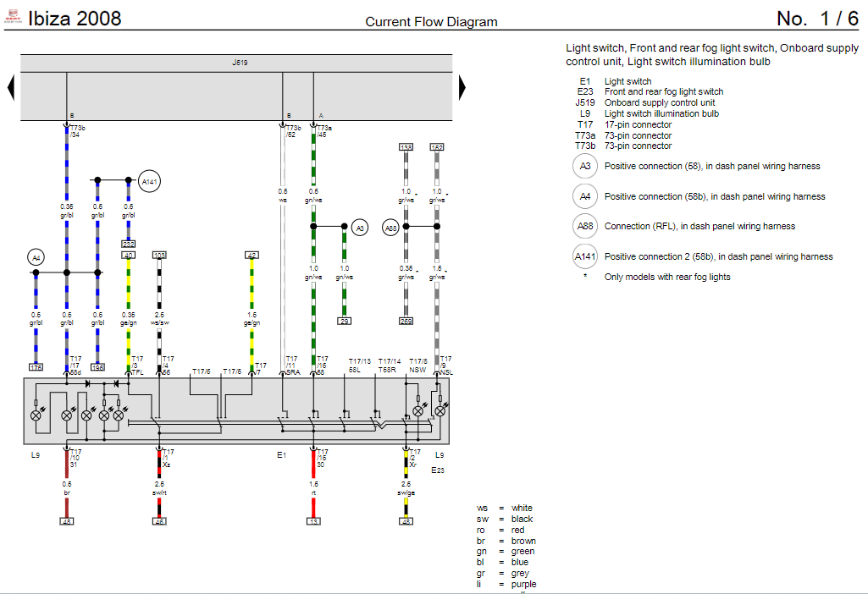This screenshot has width=868, height=594.
Task: Click the Current Flow Diagram title tab
Action: click(431, 22)
